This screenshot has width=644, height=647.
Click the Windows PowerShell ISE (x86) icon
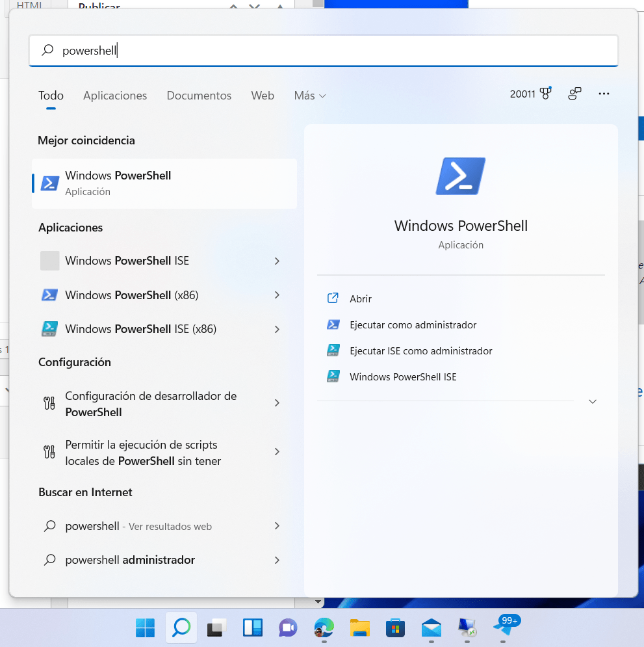tap(50, 329)
